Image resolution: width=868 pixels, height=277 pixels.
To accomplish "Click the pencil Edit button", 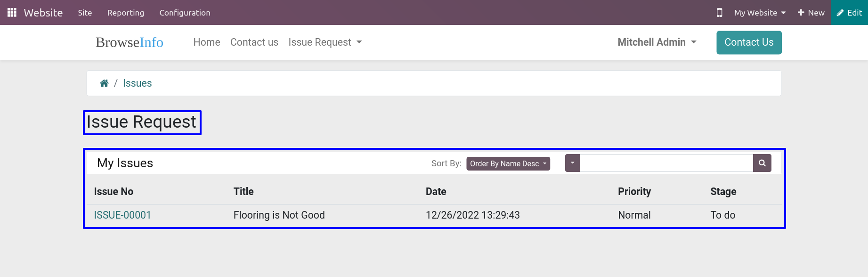I will click(849, 13).
